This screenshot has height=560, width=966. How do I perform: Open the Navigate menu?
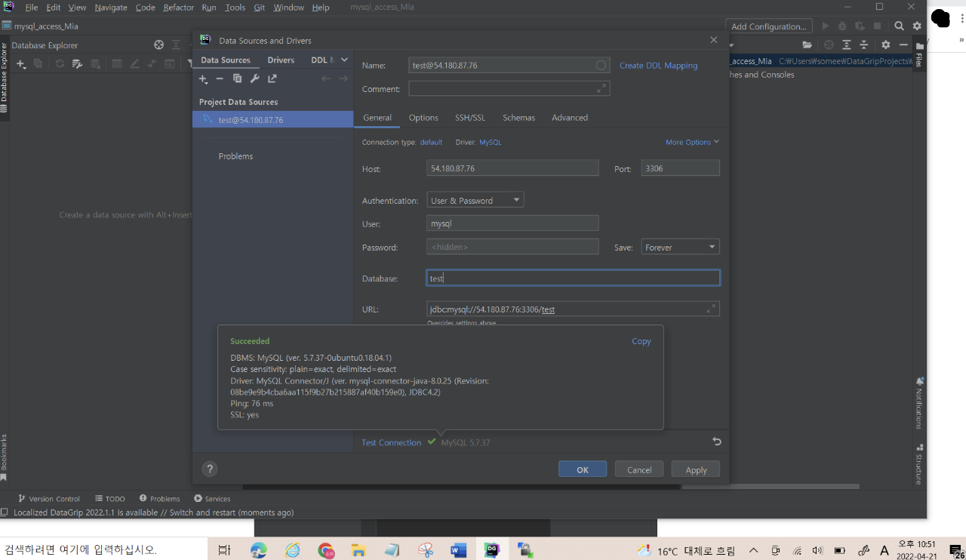point(111,8)
